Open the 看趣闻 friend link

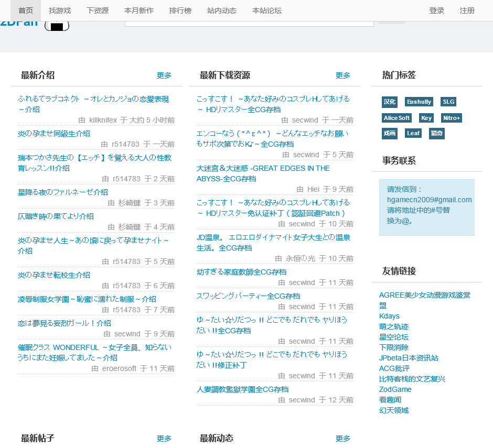pos(390,400)
